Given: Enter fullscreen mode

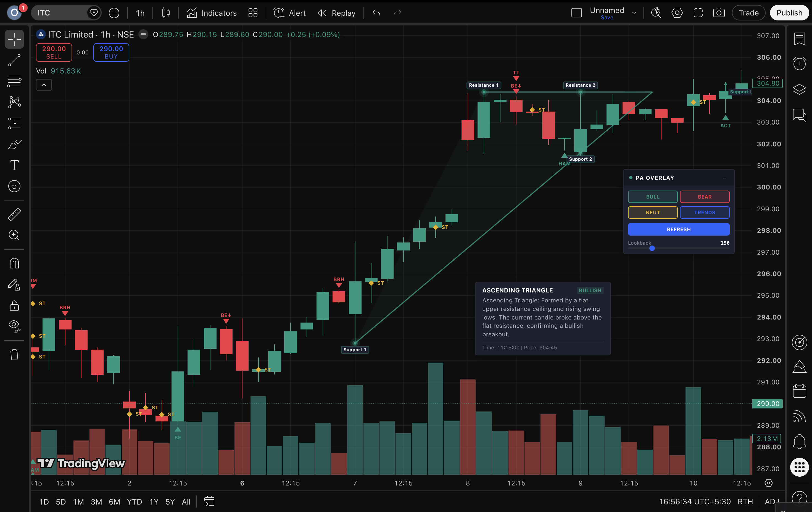Looking at the screenshot, I should (698, 13).
